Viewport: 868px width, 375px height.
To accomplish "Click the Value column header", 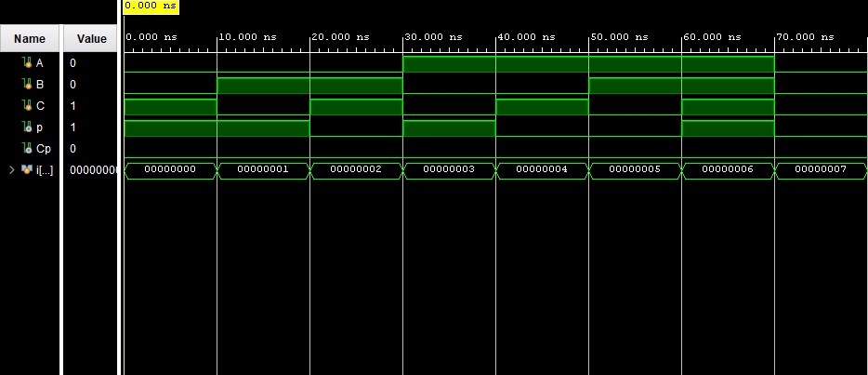I will [x=91, y=39].
